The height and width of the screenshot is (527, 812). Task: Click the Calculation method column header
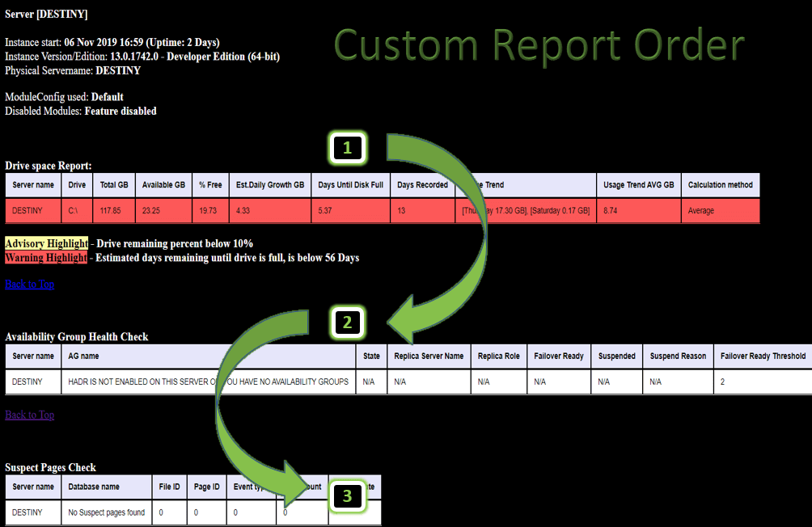click(x=720, y=185)
